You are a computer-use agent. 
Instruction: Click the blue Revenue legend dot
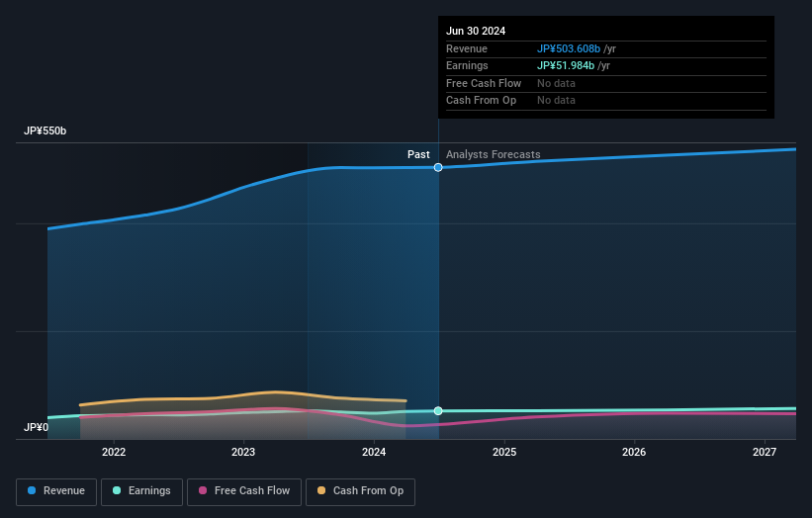pos(32,490)
